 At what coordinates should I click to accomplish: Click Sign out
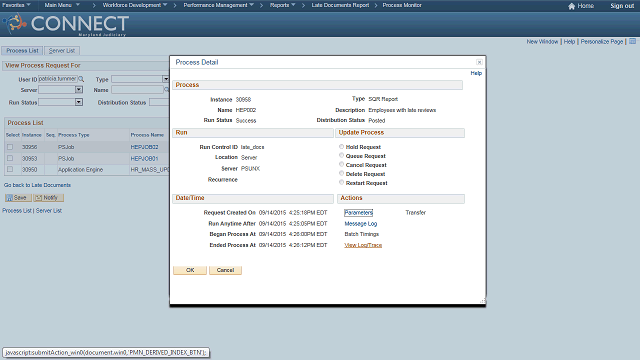coord(622,6)
